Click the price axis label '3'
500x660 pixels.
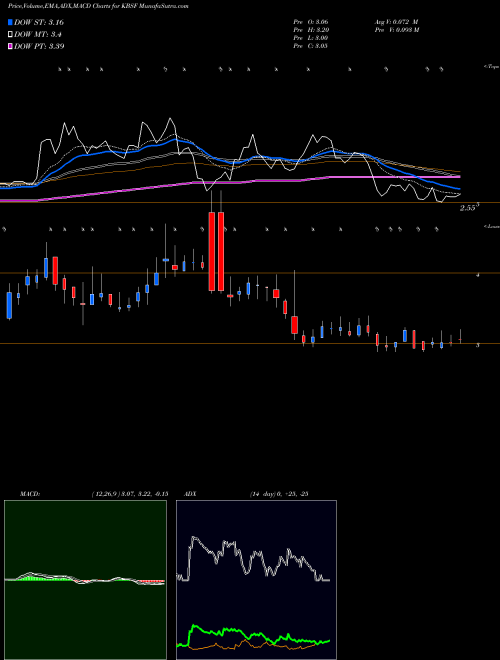[477, 345]
